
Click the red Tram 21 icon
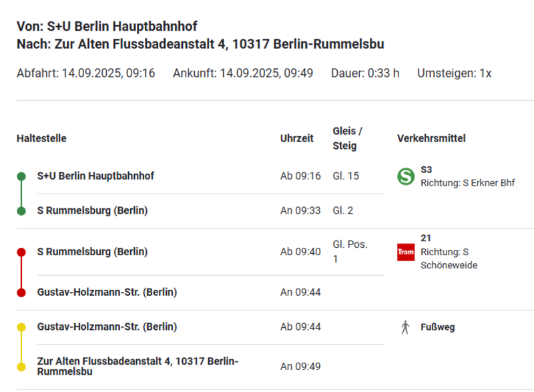tap(406, 252)
